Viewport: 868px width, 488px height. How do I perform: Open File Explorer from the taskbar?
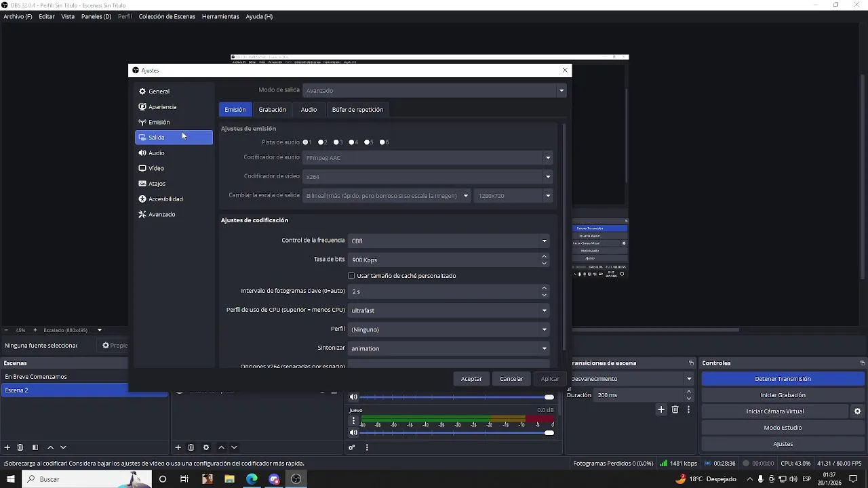(x=229, y=479)
